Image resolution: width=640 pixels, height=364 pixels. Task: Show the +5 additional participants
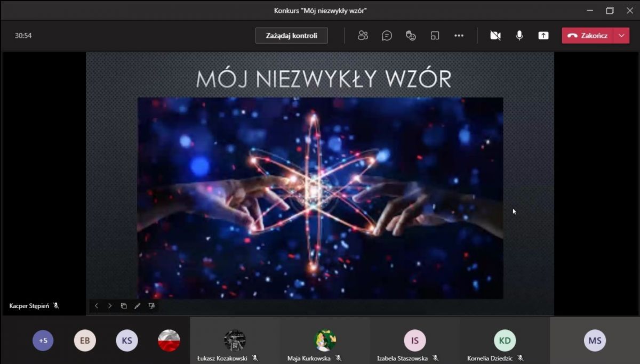point(43,341)
